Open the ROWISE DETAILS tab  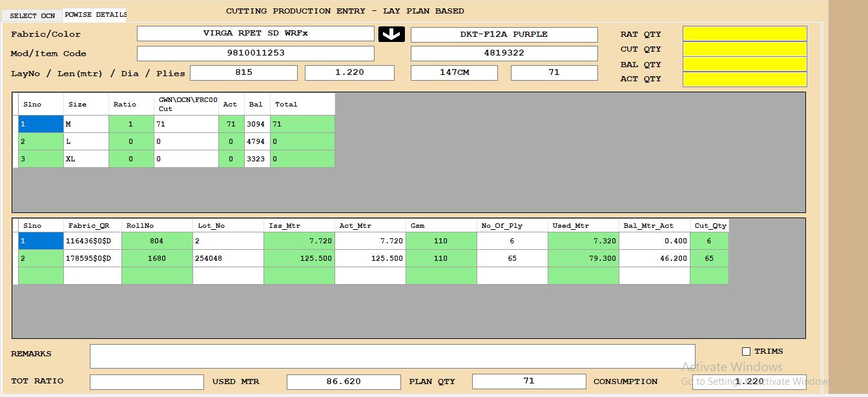coord(95,14)
